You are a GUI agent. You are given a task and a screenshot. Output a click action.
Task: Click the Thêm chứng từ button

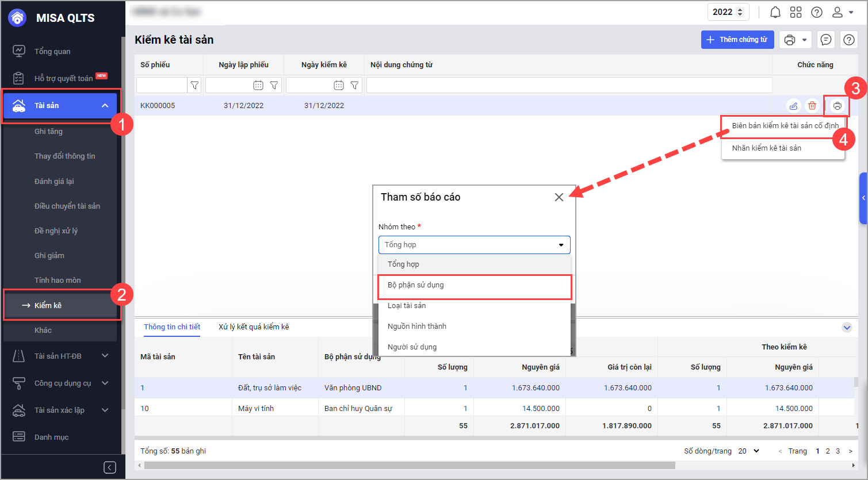click(737, 40)
